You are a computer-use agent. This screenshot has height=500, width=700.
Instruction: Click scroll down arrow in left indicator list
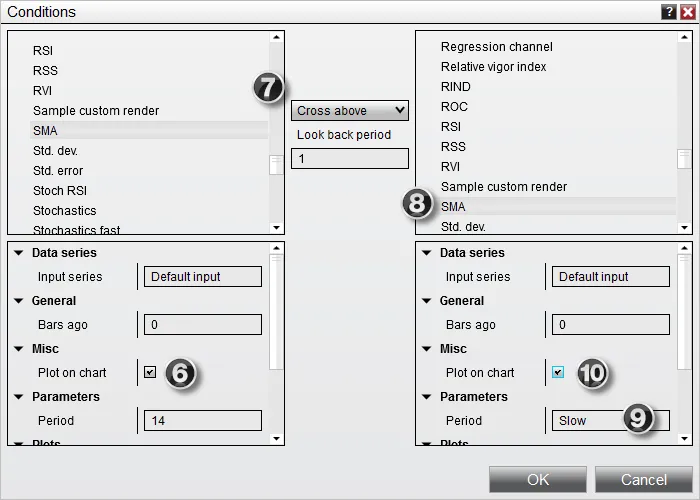click(276, 228)
